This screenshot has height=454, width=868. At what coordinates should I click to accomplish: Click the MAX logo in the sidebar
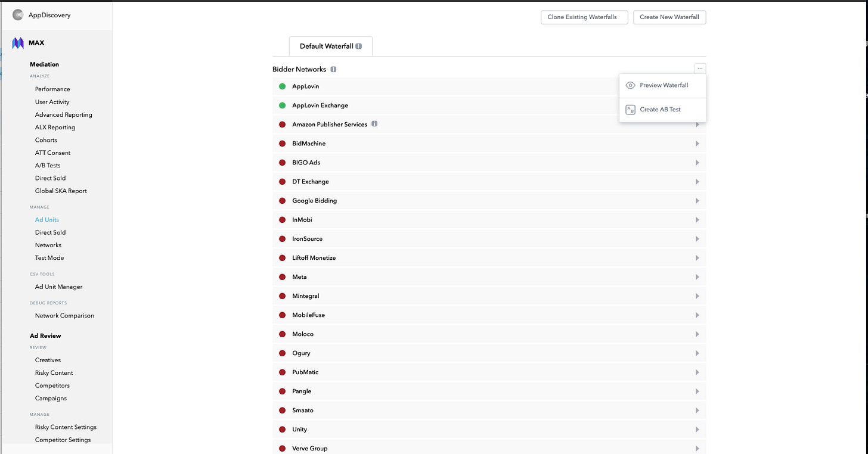pyautogui.click(x=17, y=42)
